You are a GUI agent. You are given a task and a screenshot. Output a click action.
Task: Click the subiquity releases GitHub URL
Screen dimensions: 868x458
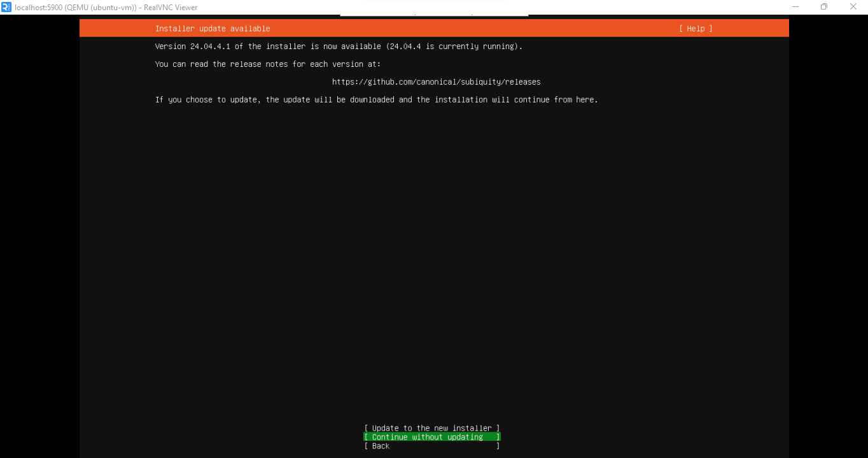pyautogui.click(x=436, y=82)
